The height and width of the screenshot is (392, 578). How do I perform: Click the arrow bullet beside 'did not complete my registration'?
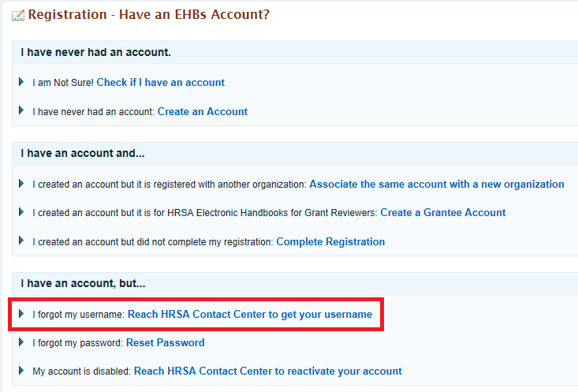(x=21, y=241)
